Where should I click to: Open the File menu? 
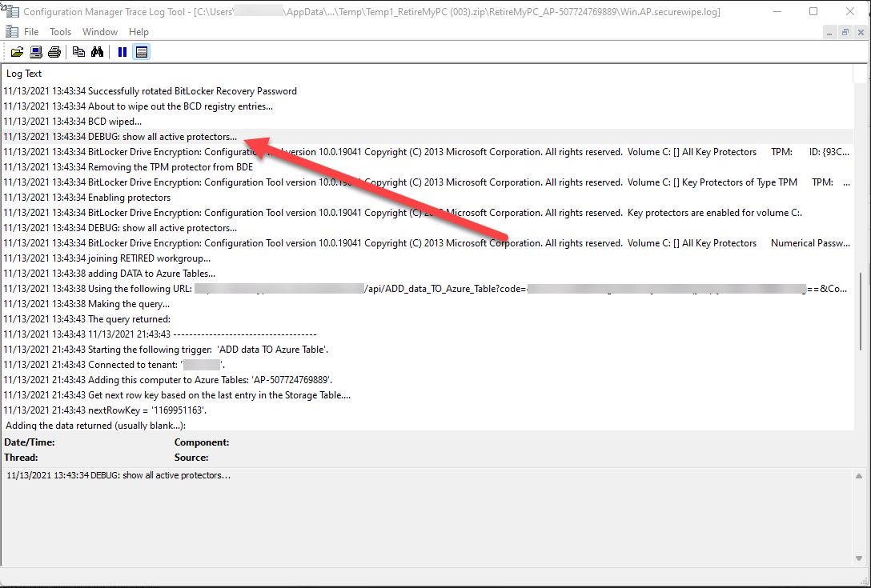click(x=31, y=32)
